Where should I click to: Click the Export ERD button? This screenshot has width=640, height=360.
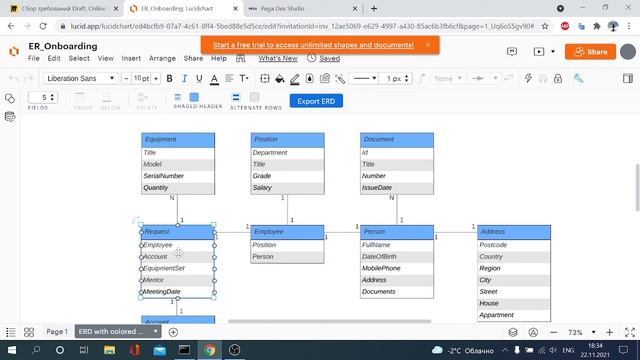[316, 101]
